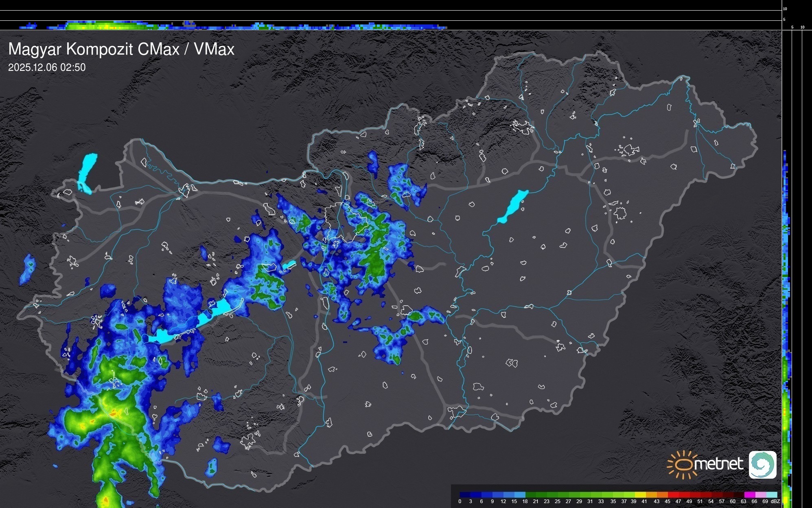Select the magenta swatch above 63 in the legend

click(x=749, y=495)
